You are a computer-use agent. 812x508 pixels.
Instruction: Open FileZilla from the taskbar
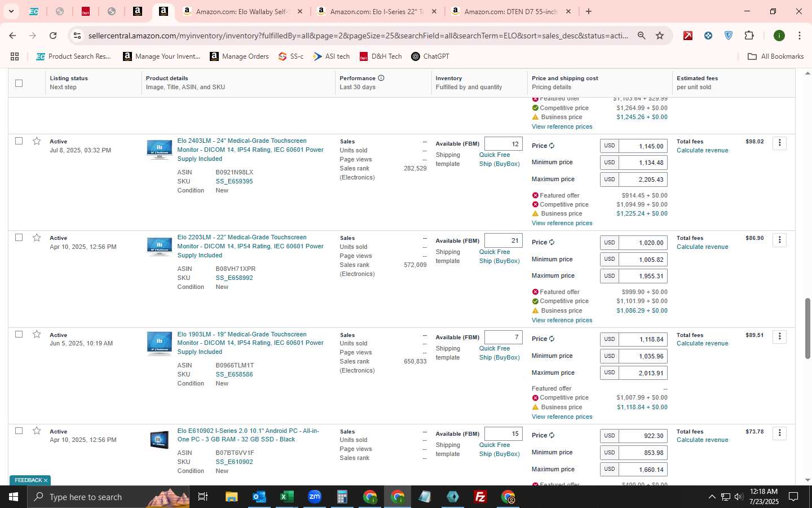pos(480,497)
